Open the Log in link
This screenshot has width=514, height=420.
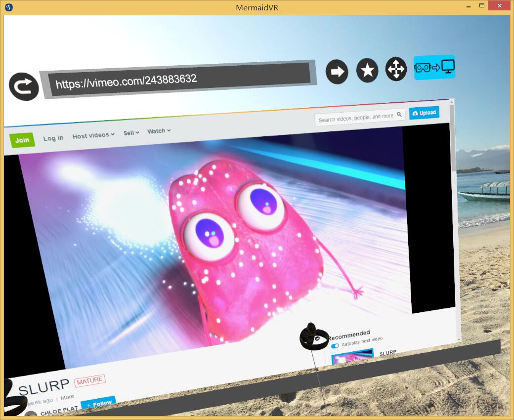click(53, 138)
